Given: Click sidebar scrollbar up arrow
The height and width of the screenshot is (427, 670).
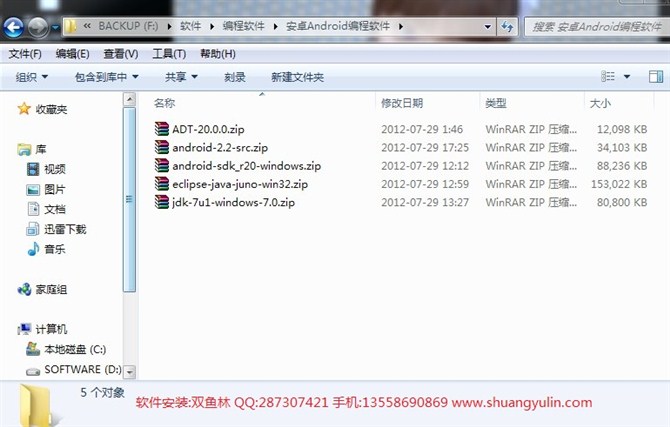Looking at the screenshot, I should click(x=129, y=99).
